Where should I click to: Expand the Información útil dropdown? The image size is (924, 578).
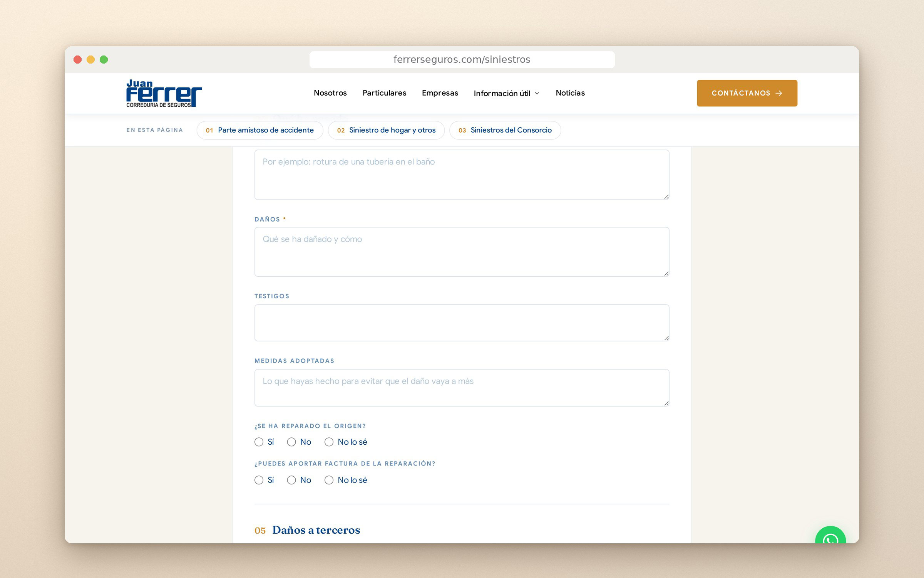coord(506,93)
